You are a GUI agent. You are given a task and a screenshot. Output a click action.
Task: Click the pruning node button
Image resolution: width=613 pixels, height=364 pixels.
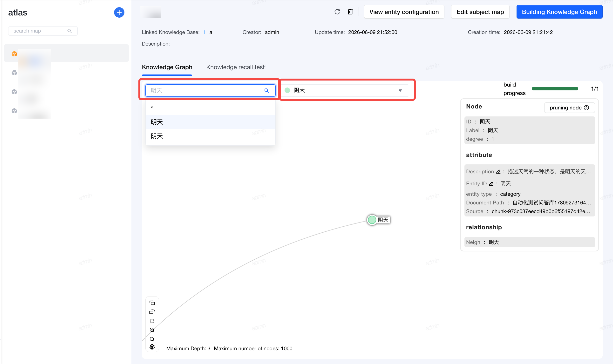pyautogui.click(x=569, y=108)
